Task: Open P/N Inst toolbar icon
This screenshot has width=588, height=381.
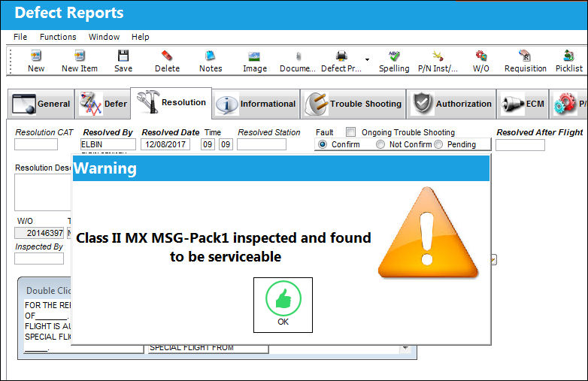Action: click(438, 56)
